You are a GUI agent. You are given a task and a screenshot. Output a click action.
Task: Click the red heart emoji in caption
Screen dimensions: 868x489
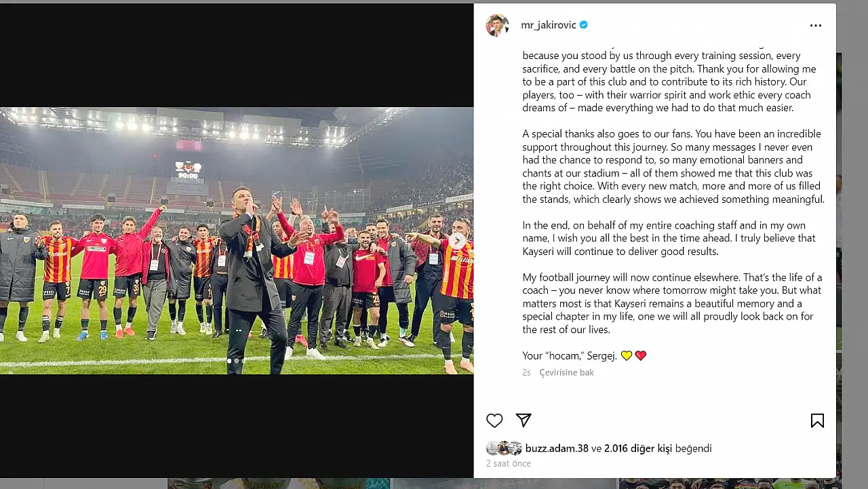(641, 355)
